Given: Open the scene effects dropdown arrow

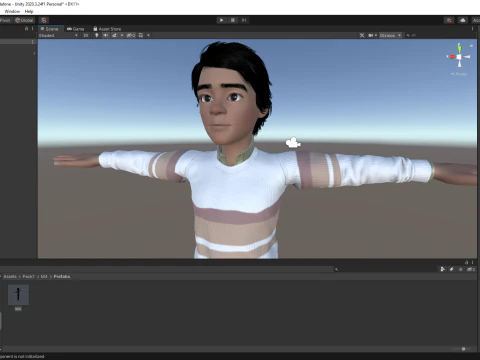Looking at the screenshot, I should coord(122,35).
